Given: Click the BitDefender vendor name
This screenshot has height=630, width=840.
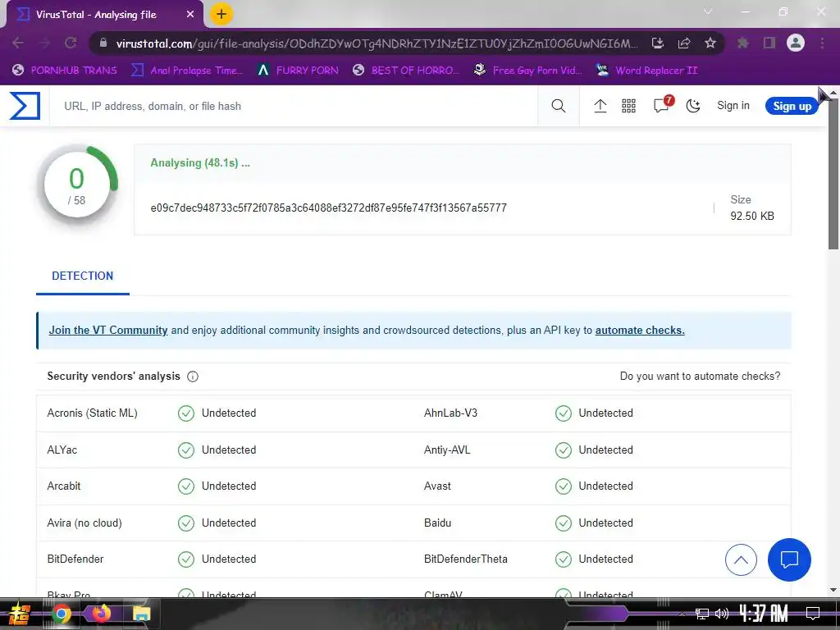Looking at the screenshot, I should (75, 559).
